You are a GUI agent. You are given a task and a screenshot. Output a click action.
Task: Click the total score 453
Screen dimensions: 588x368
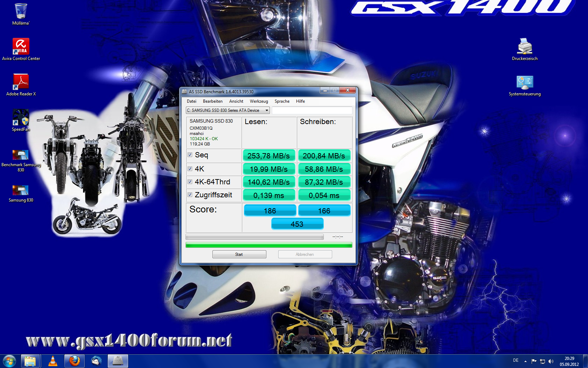(297, 224)
